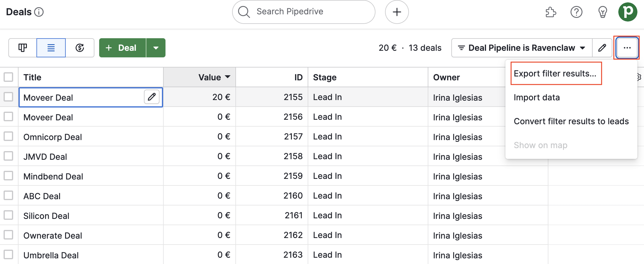Select the Omnicorp Deal checkbox

[x=8, y=136]
